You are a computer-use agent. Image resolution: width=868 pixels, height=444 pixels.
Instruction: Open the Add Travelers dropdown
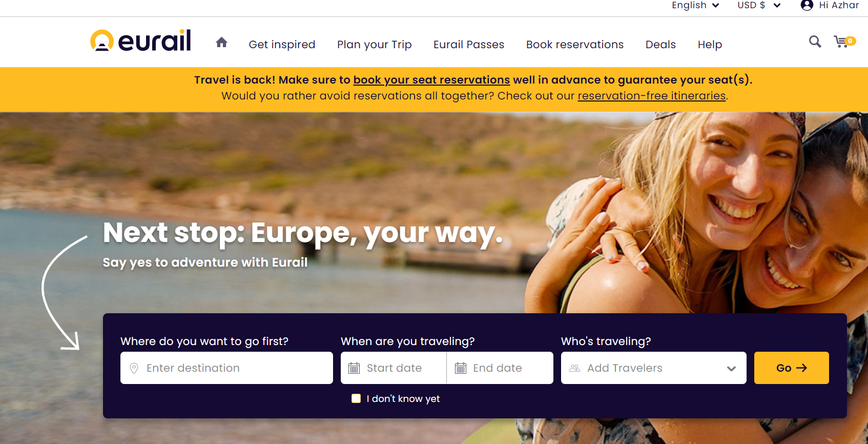coord(653,368)
